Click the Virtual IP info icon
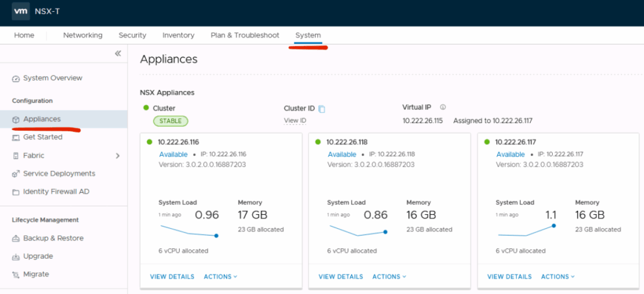Image resolution: width=644 pixels, height=294 pixels. 443,107
